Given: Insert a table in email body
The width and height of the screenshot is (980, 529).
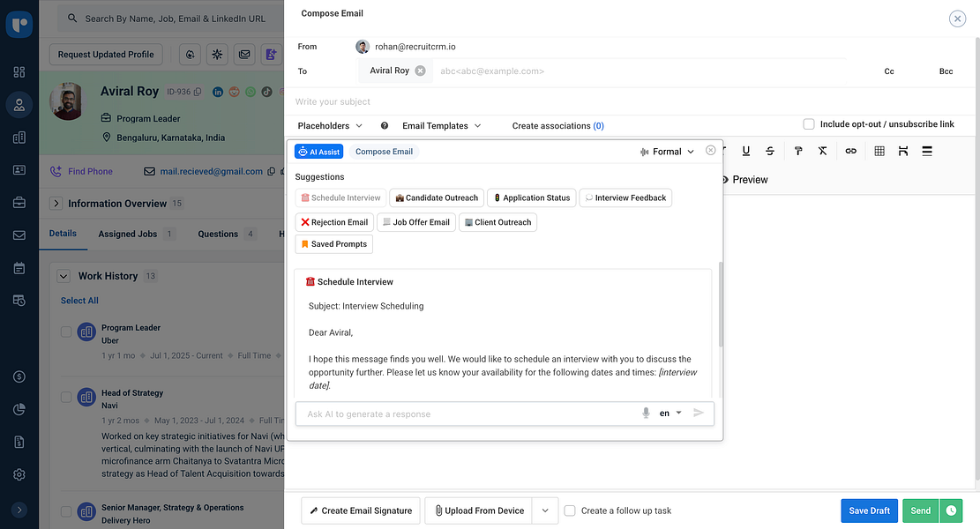Looking at the screenshot, I should (x=879, y=151).
